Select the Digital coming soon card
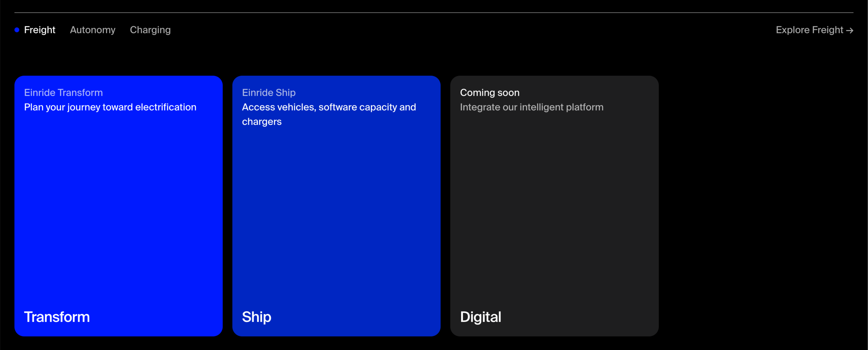Viewport: 868px width, 350px height. coord(554,206)
